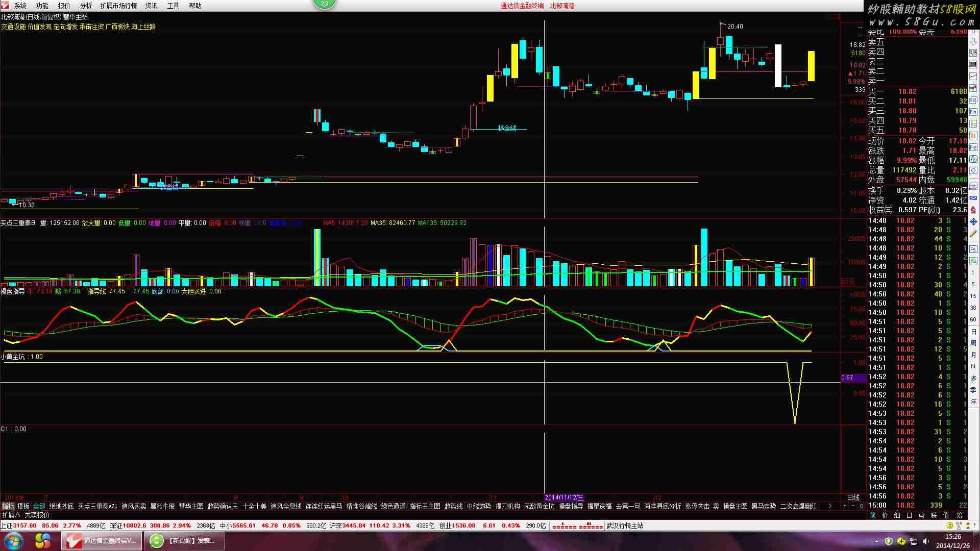Click the 关联报价 button

[x=37, y=515]
